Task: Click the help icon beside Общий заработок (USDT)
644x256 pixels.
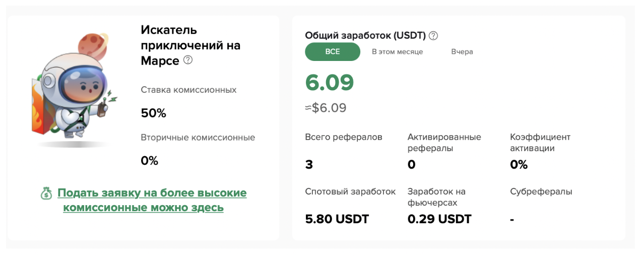Action: [433, 36]
